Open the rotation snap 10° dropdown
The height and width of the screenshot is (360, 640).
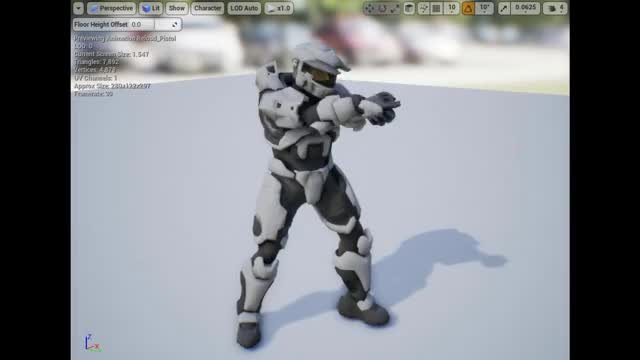484,8
